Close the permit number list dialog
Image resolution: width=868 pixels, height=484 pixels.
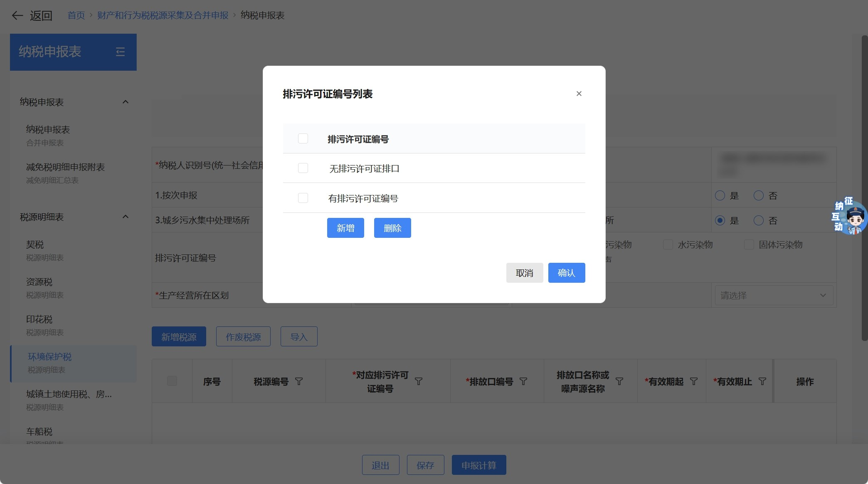[x=579, y=94]
